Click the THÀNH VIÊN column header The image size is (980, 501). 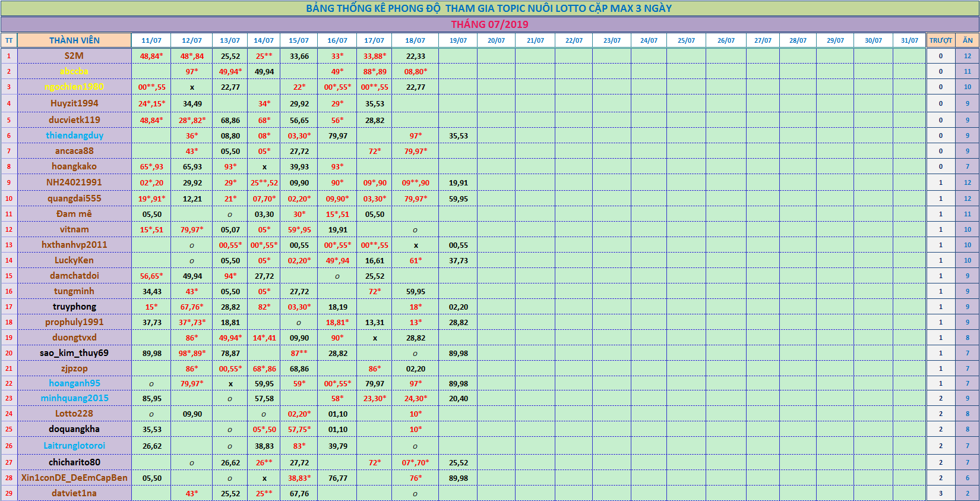tap(74, 40)
